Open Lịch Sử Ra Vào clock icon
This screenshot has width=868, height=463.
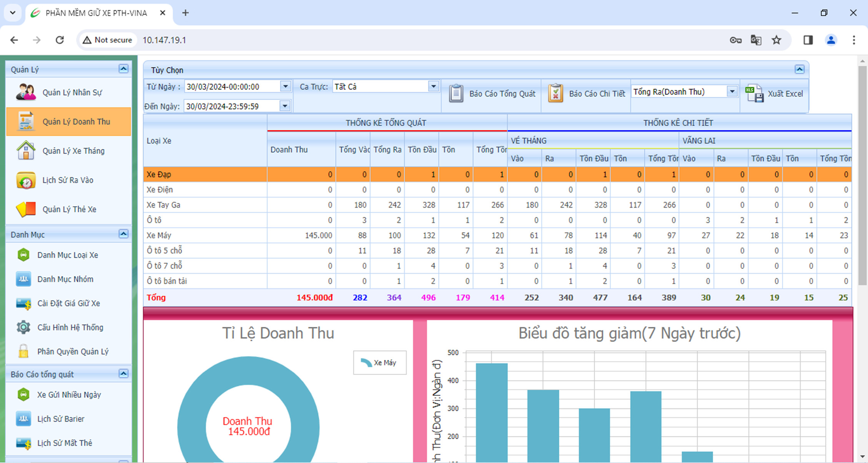click(x=25, y=180)
